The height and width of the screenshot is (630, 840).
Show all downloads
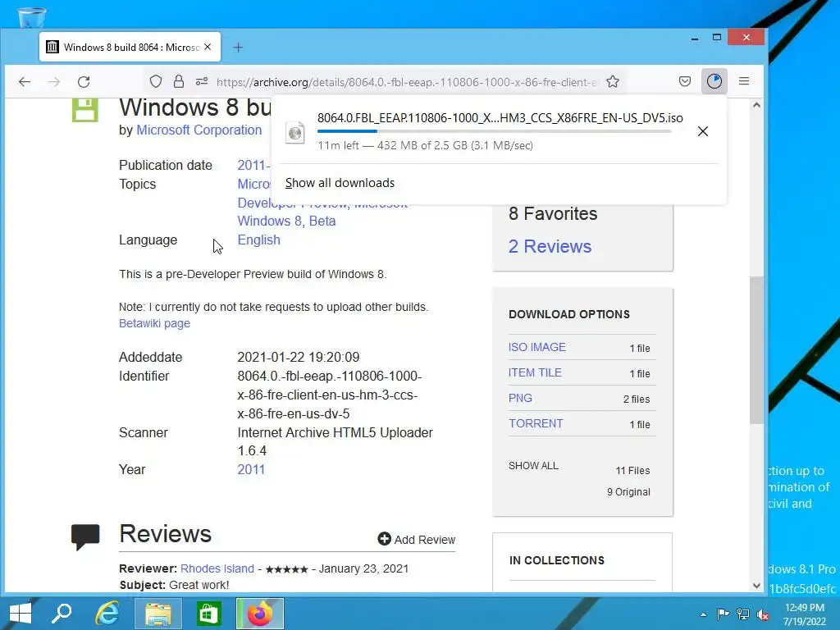tap(340, 183)
